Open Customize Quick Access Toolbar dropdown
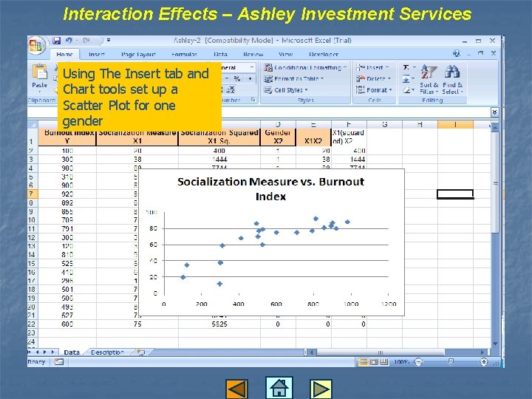532x399 pixels. [x=108, y=41]
